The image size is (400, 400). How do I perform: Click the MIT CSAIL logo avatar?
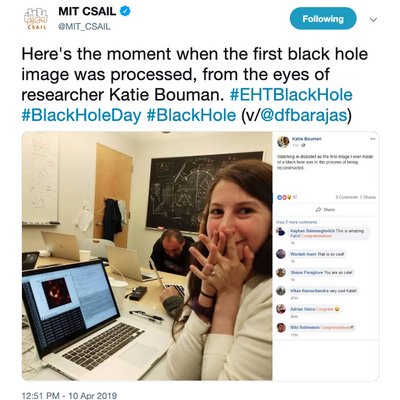tap(36, 18)
